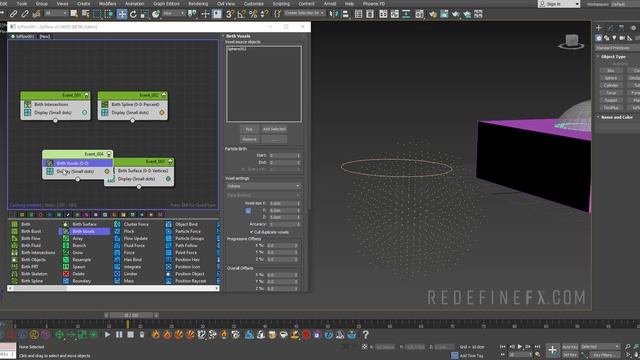This screenshot has width=640, height=360.
Task: Click the Select by Name icon
Action: [85, 14]
